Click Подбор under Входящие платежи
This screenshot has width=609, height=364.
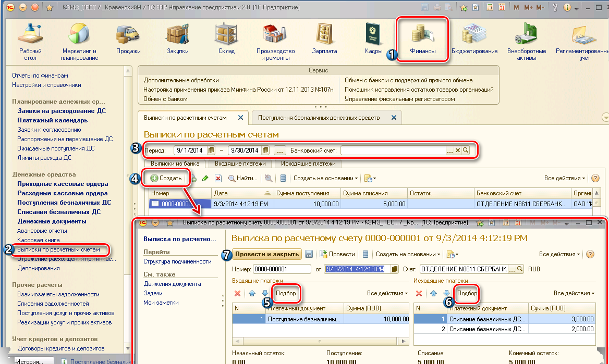click(x=286, y=293)
